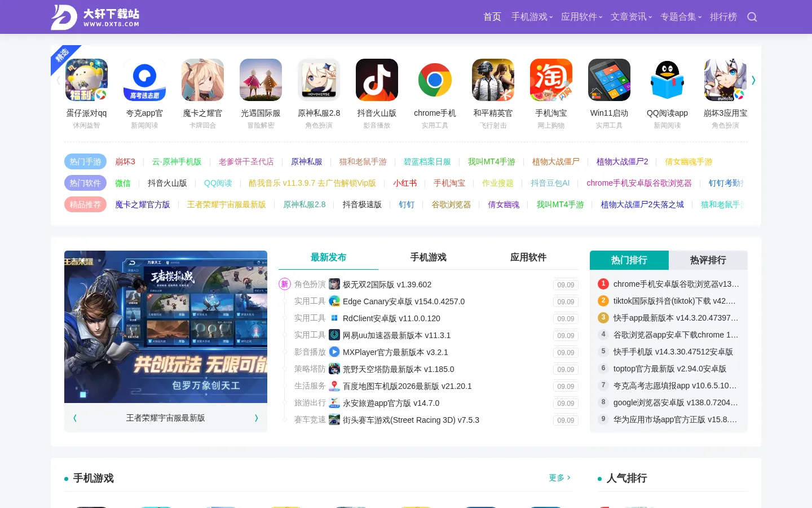
Task: Open rank 7 夸克高考志愿填报app entry
Action: (x=676, y=386)
